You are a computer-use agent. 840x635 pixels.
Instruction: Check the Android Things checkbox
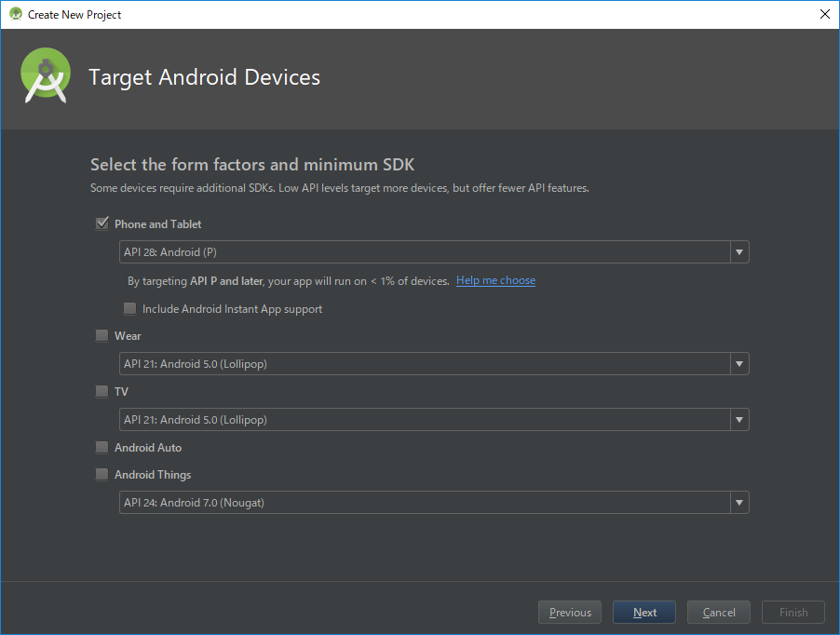click(102, 474)
